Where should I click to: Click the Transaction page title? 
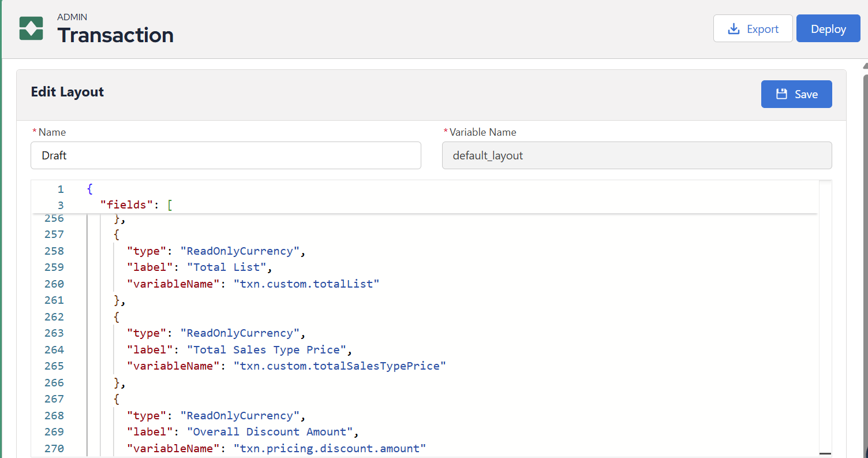click(115, 35)
